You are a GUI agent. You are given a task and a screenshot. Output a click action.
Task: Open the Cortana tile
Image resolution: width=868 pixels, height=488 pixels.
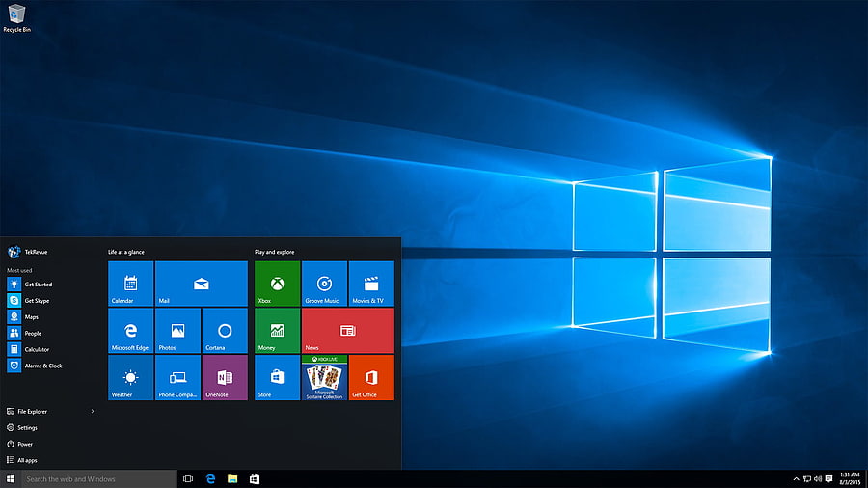click(x=225, y=331)
